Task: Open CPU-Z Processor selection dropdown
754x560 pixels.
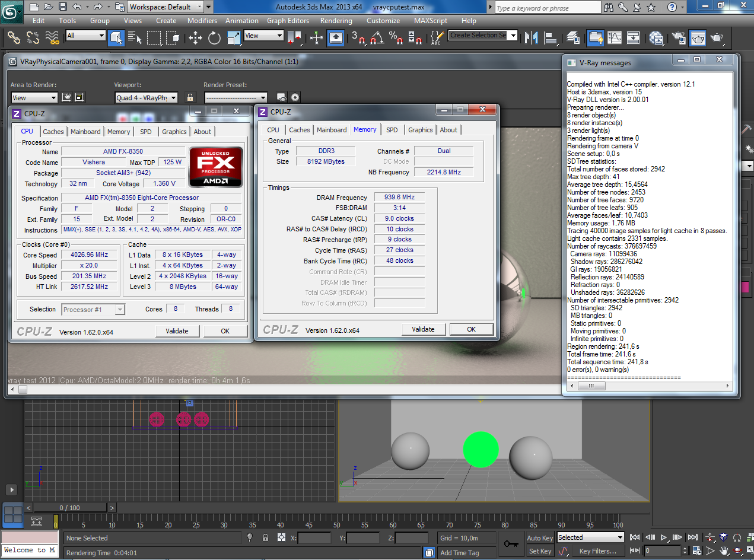Action: (93, 310)
